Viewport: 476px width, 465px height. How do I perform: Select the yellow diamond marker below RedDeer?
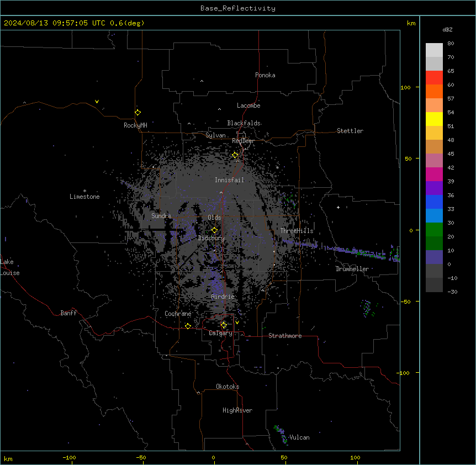pos(235,155)
